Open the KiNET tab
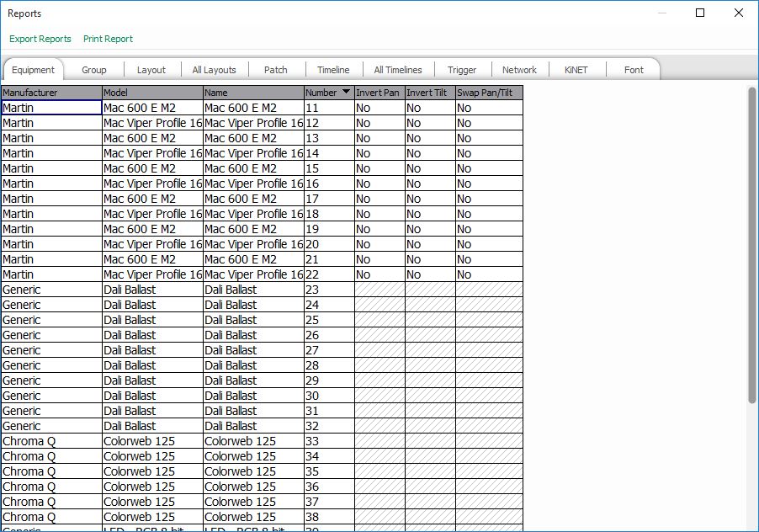The image size is (759, 532). (x=576, y=70)
